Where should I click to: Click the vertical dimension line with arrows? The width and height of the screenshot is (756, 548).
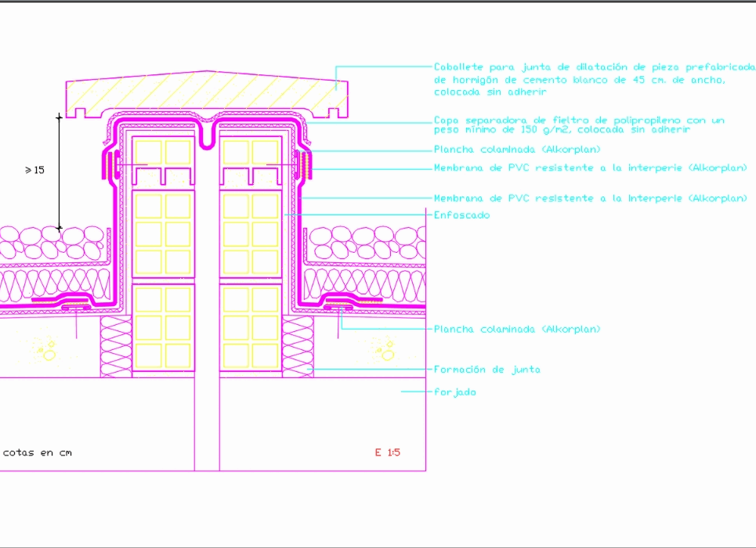coord(59,172)
